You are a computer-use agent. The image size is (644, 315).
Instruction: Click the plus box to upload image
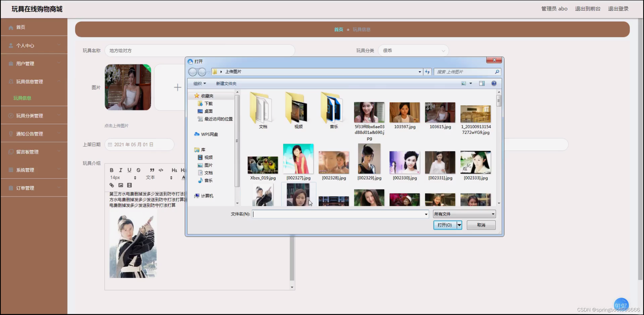(177, 87)
